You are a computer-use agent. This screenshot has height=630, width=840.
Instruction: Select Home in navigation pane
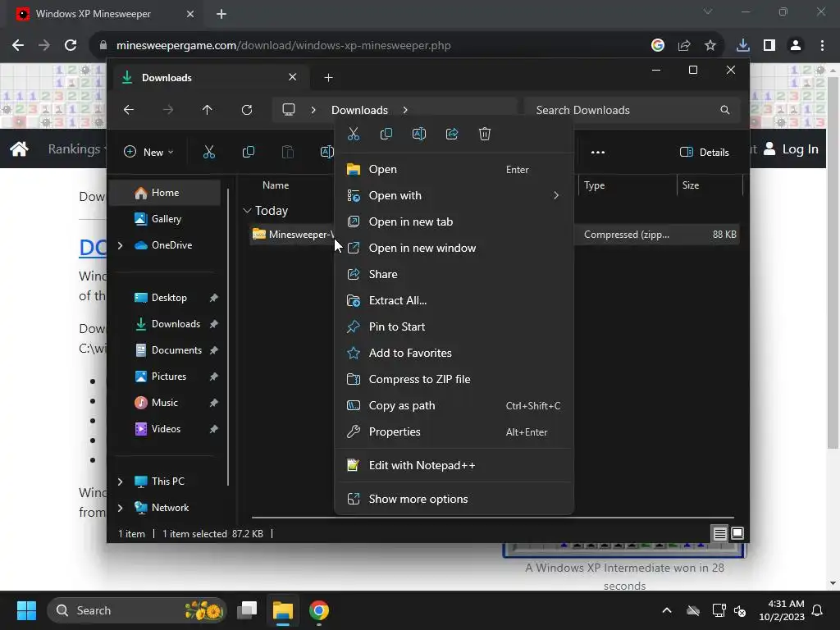click(x=165, y=193)
